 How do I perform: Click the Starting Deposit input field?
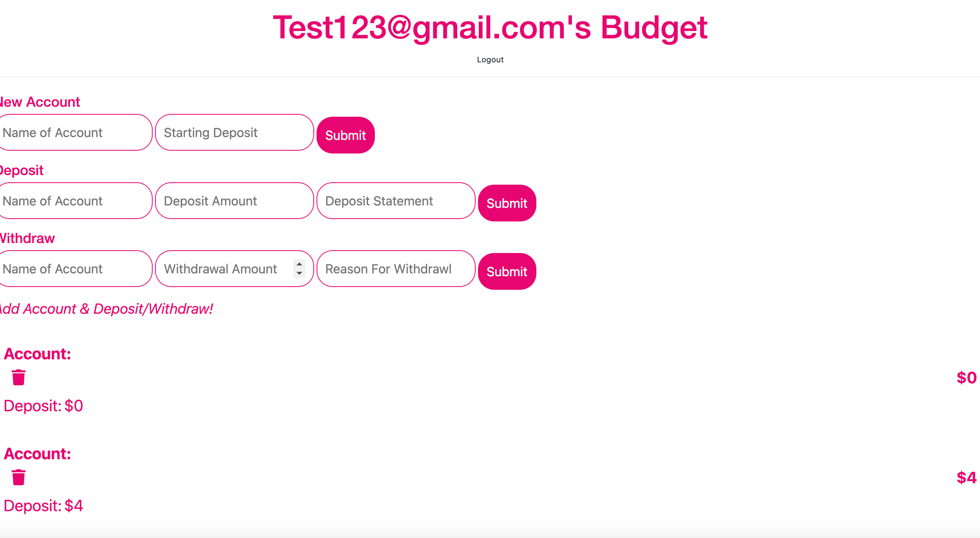[234, 133]
